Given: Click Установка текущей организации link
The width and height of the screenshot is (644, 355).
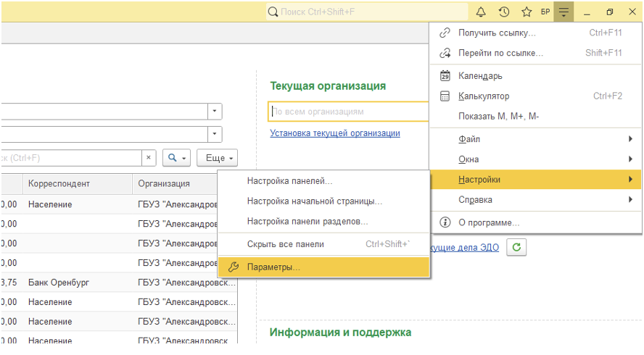Looking at the screenshot, I should pyautogui.click(x=335, y=133).
